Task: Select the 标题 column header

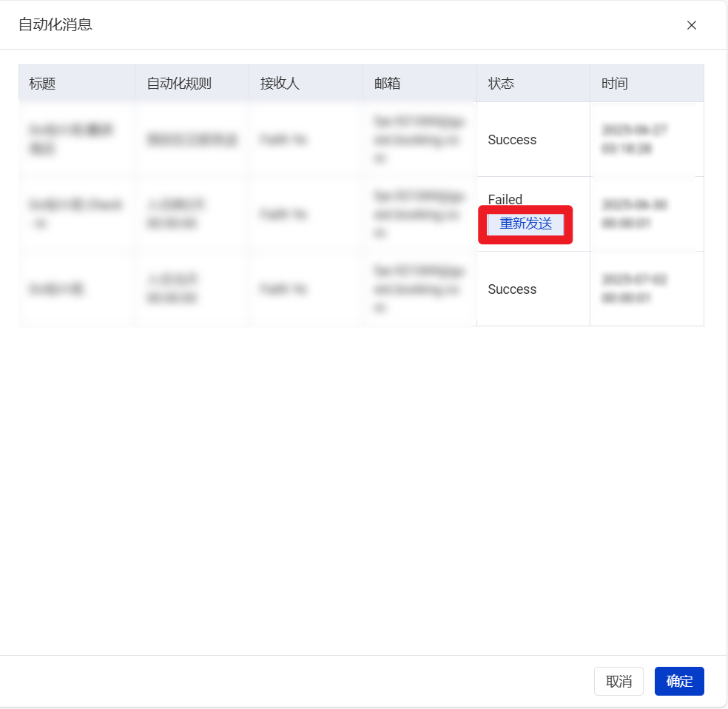Action: tap(43, 84)
